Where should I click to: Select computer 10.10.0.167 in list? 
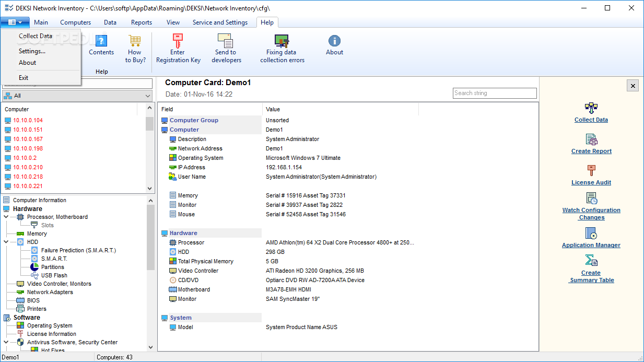coord(28,139)
